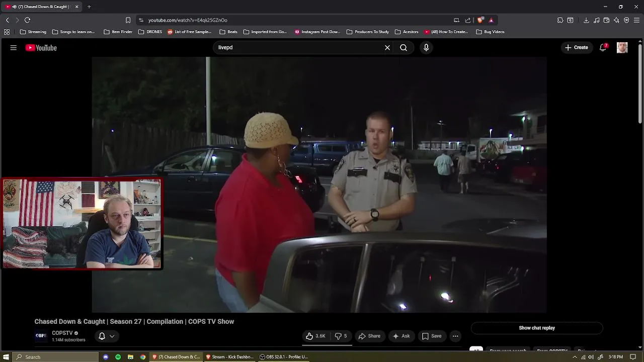Open the YouTube notifications bell
Viewport: 644px width, 362px height.
(603, 47)
